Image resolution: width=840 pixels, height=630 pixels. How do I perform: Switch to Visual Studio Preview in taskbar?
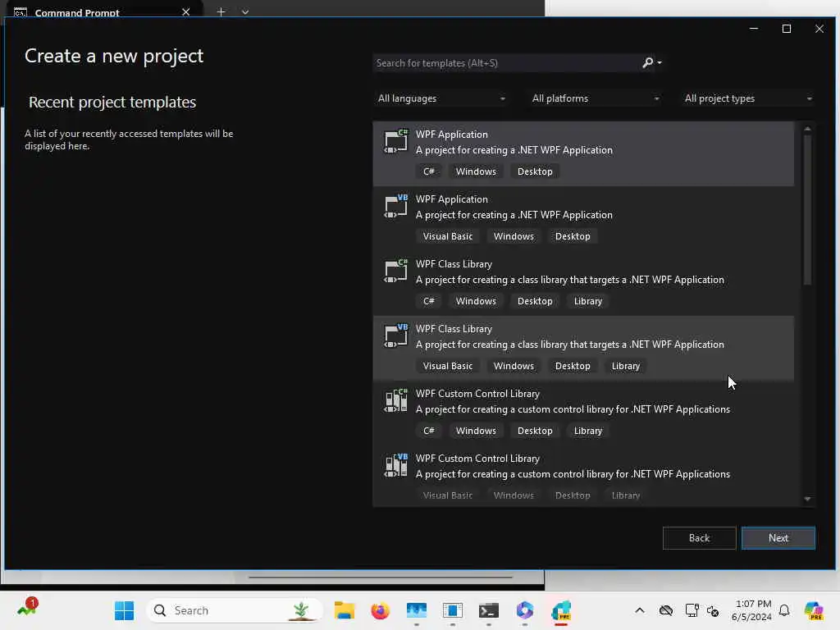pos(561,610)
